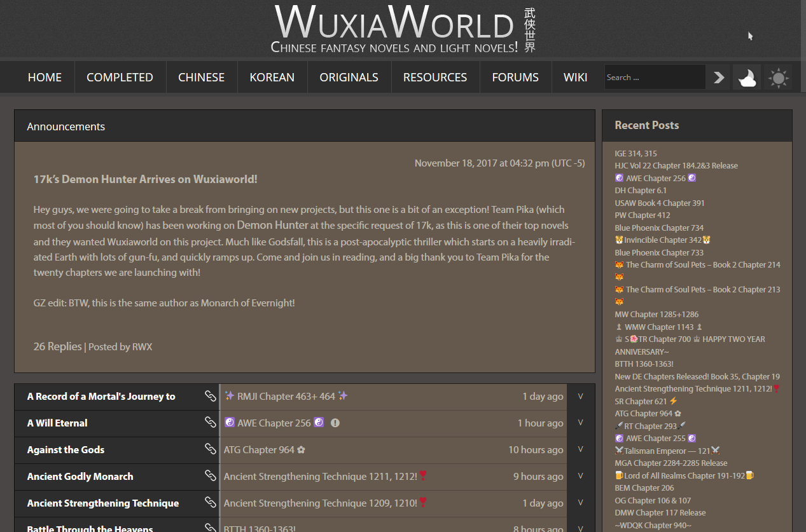Expand the A Will Eternal row chevron
This screenshot has width=806, height=532.
(580, 423)
